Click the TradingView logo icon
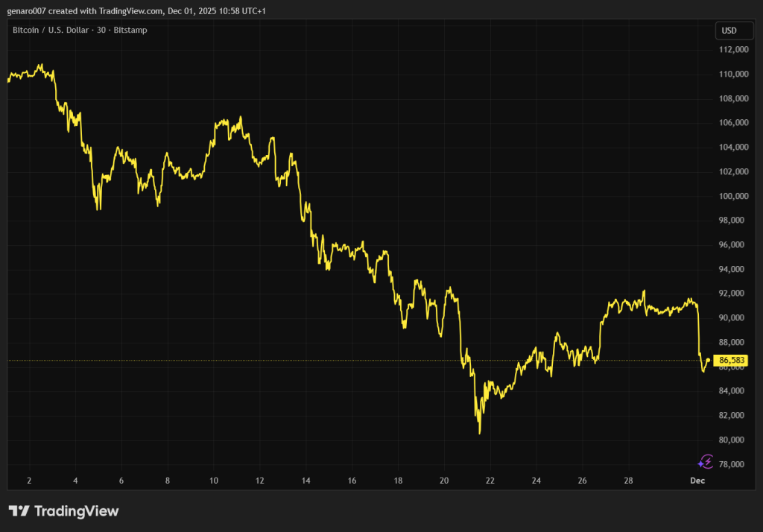 point(19,511)
